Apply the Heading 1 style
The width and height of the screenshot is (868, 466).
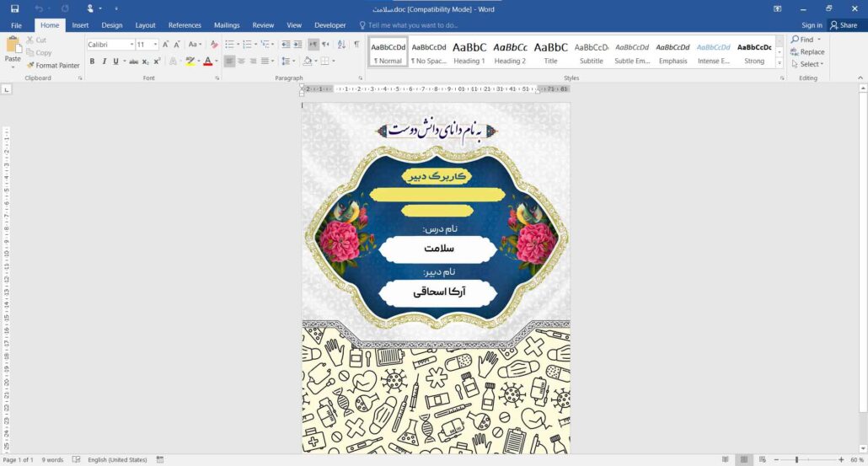click(469, 52)
